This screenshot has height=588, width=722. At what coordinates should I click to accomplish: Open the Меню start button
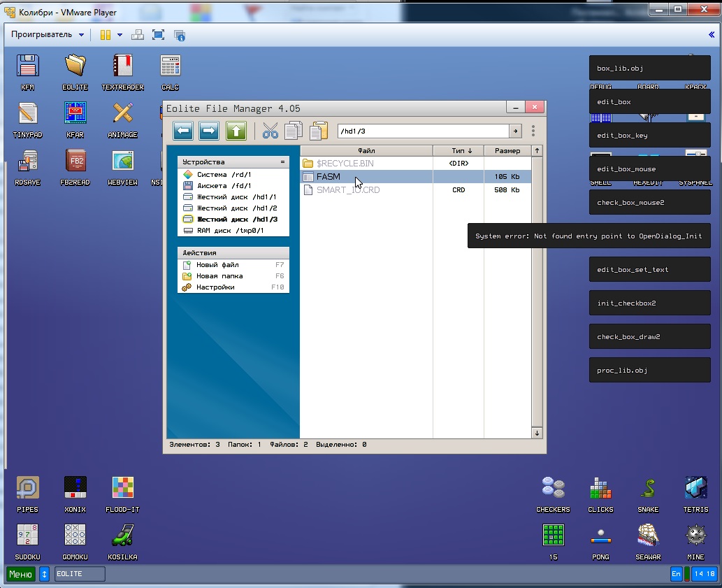(20, 574)
